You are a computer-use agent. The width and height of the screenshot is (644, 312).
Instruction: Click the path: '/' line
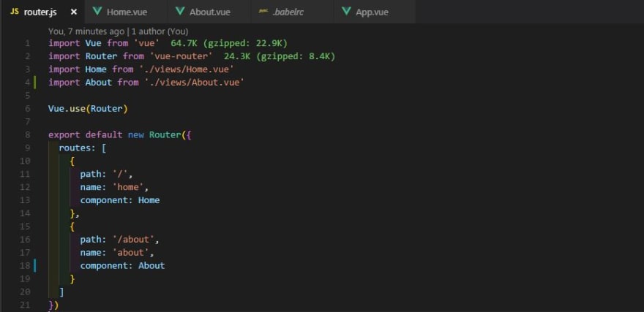coord(106,174)
